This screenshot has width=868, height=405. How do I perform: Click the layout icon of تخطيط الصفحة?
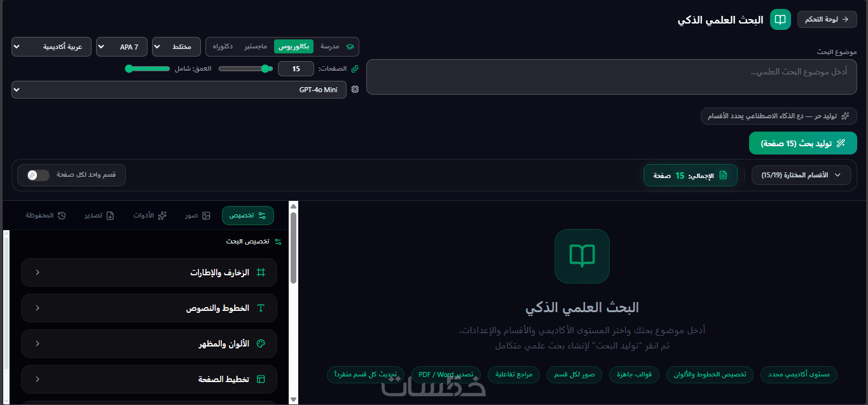[x=261, y=379]
